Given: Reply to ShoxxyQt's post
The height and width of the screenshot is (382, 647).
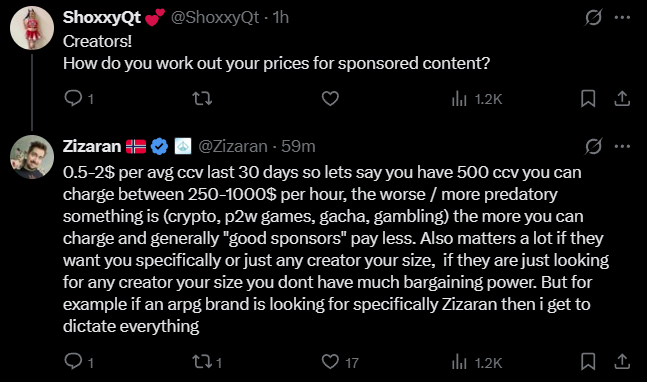Looking at the screenshot, I should (74, 98).
